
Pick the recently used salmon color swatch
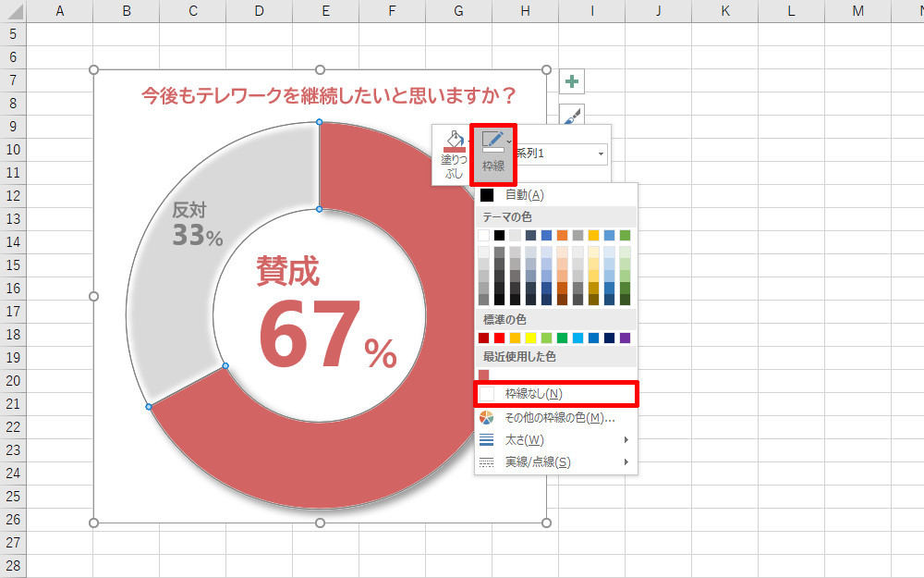[x=484, y=375]
